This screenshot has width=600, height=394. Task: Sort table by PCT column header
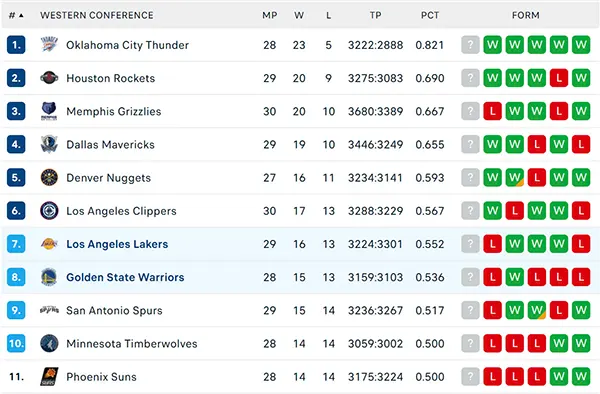(x=430, y=15)
